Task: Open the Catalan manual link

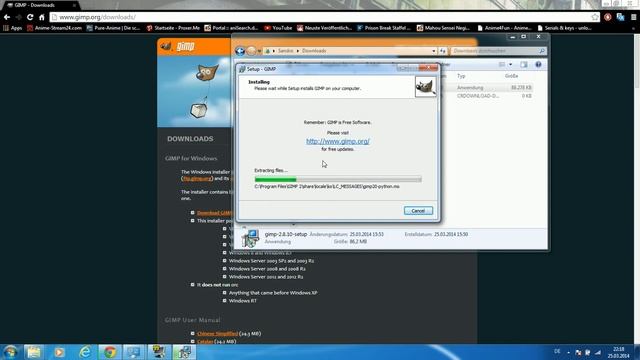Action: coord(205,342)
